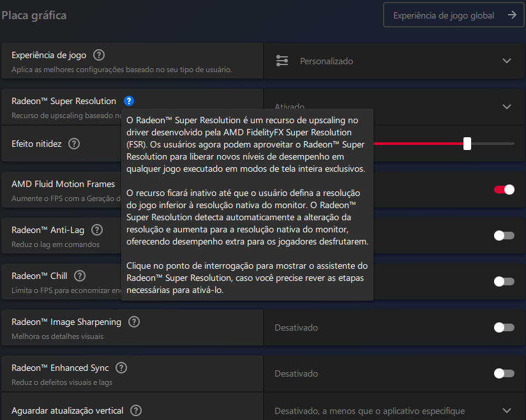Disable AMD Fluid Motion Frames toggle

tap(504, 190)
